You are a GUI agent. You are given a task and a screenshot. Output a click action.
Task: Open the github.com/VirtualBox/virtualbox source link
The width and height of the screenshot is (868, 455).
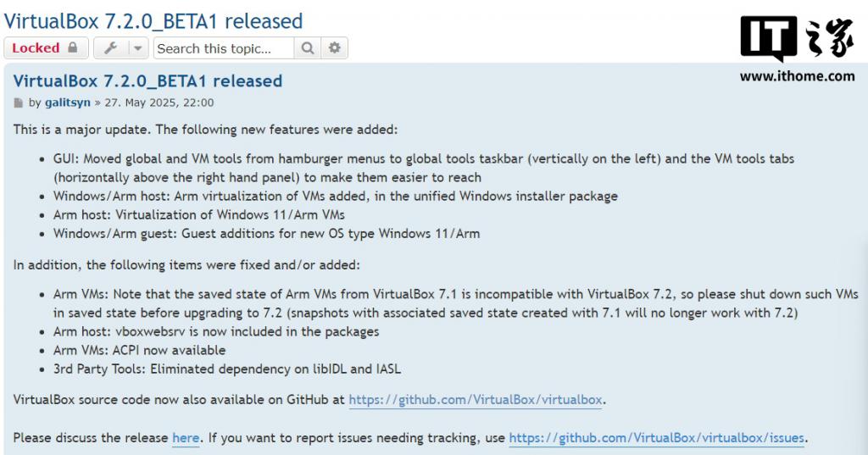(476, 400)
